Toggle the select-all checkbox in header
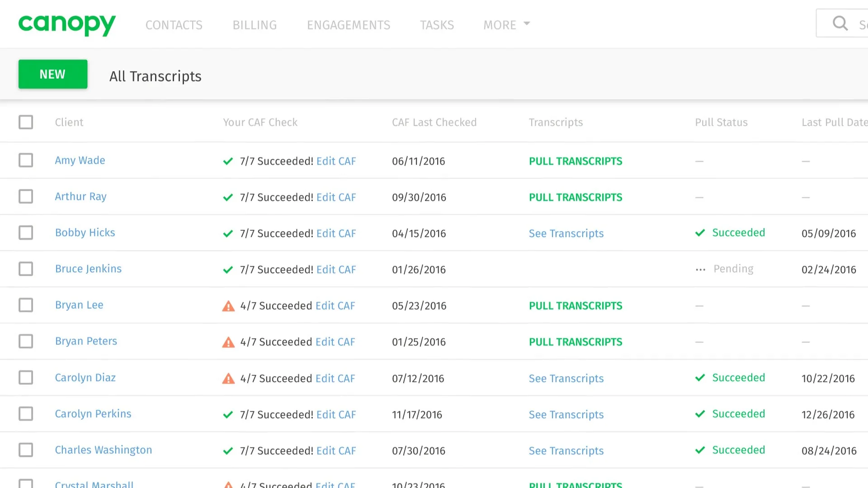Image resolution: width=868 pixels, height=488 pixels. [x=26, y=122]
